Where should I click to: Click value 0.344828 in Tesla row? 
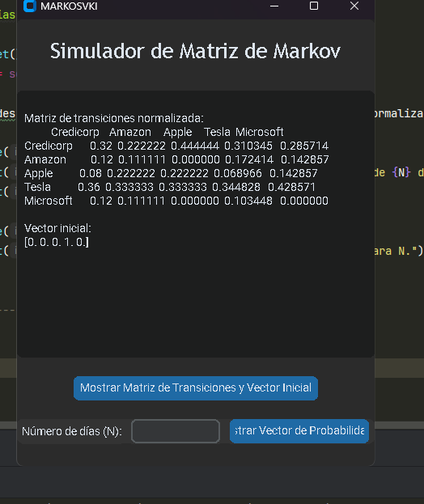(x=236, y=187)
